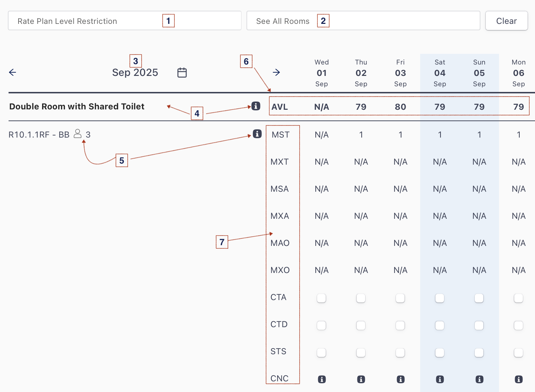The width and height of the screenshot is (535, 392).
Task: Click CNC info icon for Wed 01 Sep
Action: tap(322, 379)
